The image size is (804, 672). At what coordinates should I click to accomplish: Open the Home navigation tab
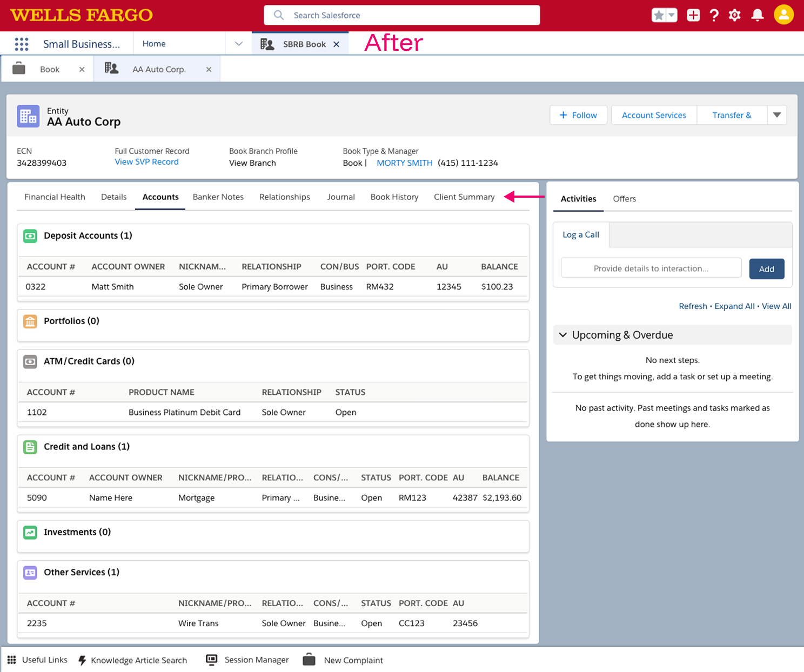click(154, 44)
